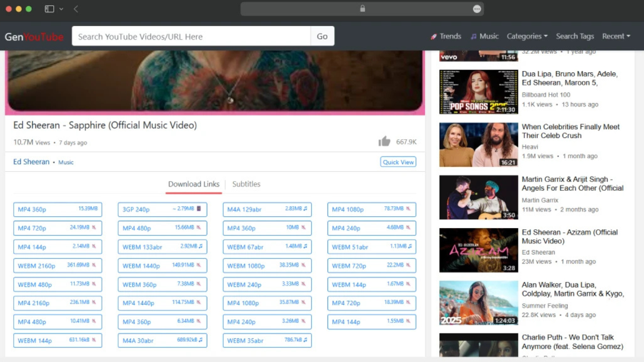This screenshot has height=362, width=644.
Task: Open Dua Lipa, Bruno Mars, Adele title link
Action: (x=570, y=78)
